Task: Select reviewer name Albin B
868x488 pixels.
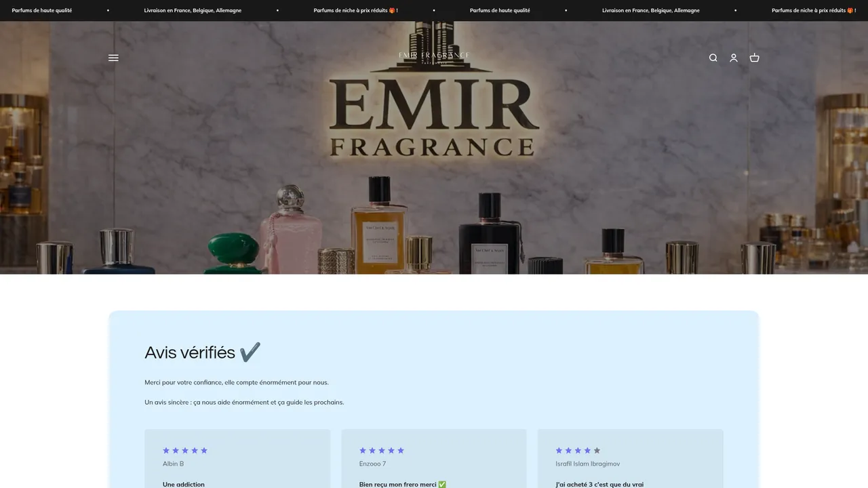Action: point(173,464)
